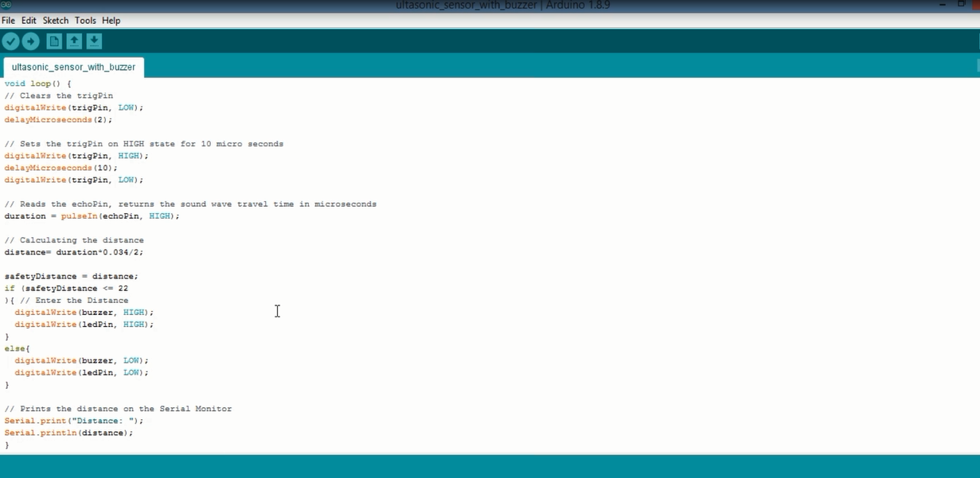Click the Upload arrow icon
Viewport: 980px width, 478px height.
pyautogui.click(x=31, y=41)
